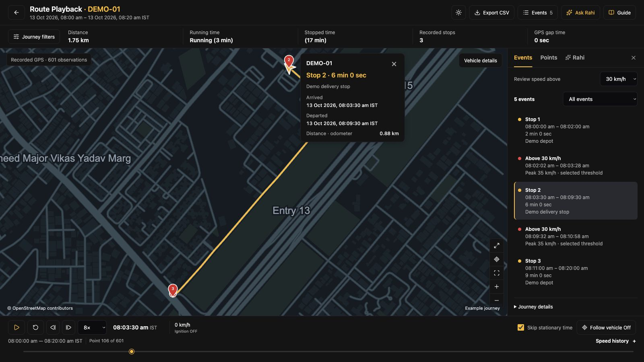
Task: Click the expand map arrows icon
Action: point(497,245)
